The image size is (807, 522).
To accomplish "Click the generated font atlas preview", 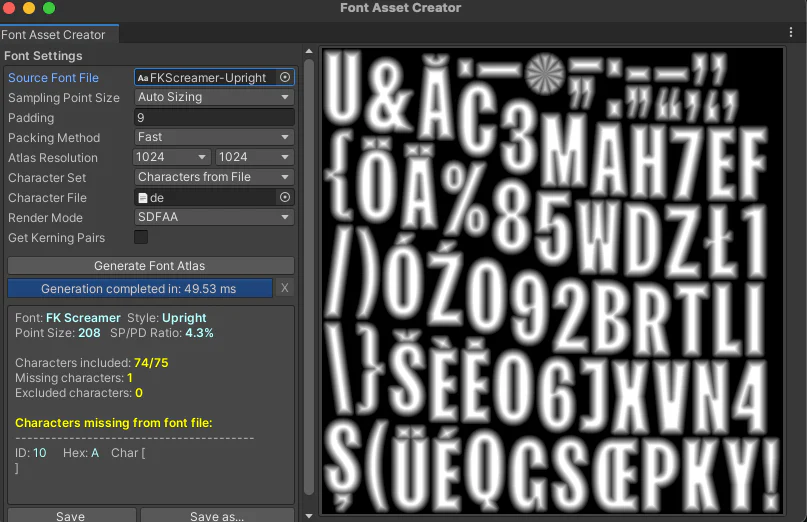I will pyautogui.click(x=552, y=281).
